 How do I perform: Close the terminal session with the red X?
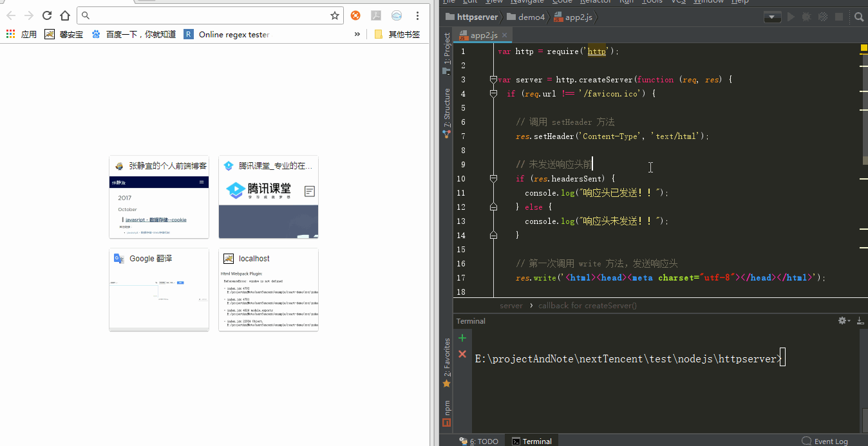462,354
